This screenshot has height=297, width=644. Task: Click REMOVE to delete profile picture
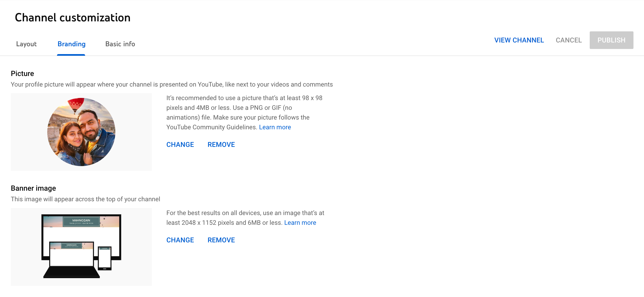point(221,144)
